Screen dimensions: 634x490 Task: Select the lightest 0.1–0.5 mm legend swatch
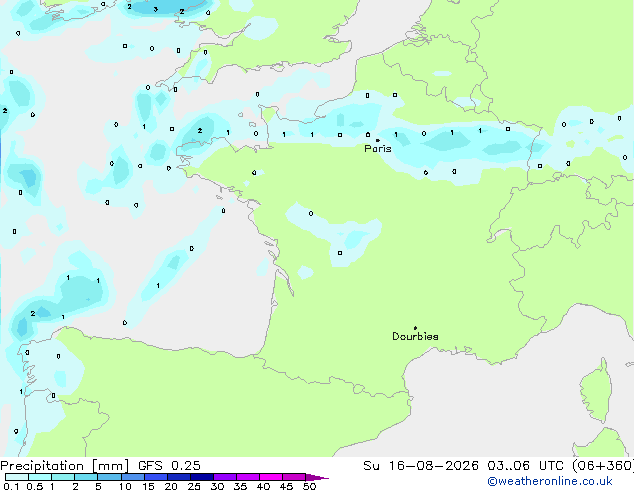(x=17, y=477)
